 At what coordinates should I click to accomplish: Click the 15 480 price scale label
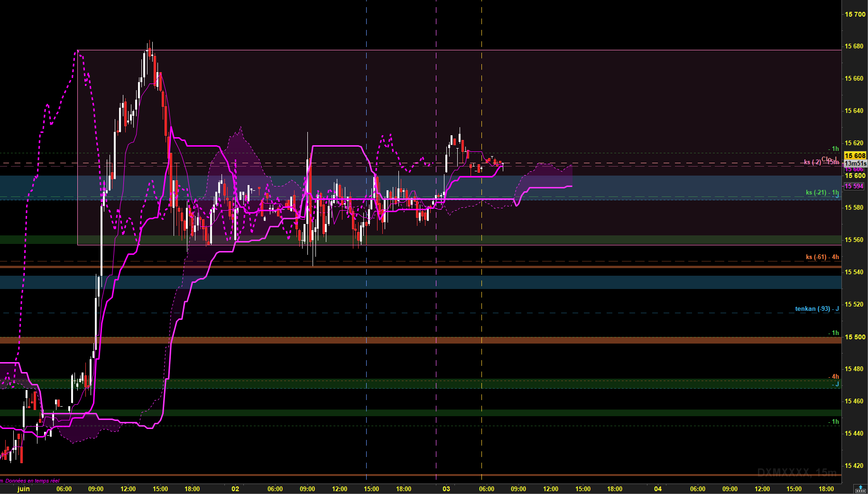854,369
